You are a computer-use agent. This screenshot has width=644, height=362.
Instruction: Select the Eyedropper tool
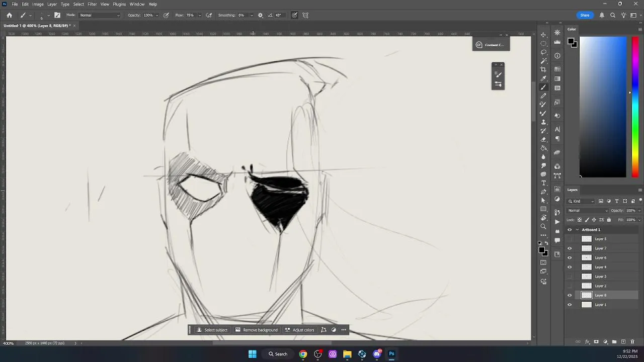click(543, 78)
